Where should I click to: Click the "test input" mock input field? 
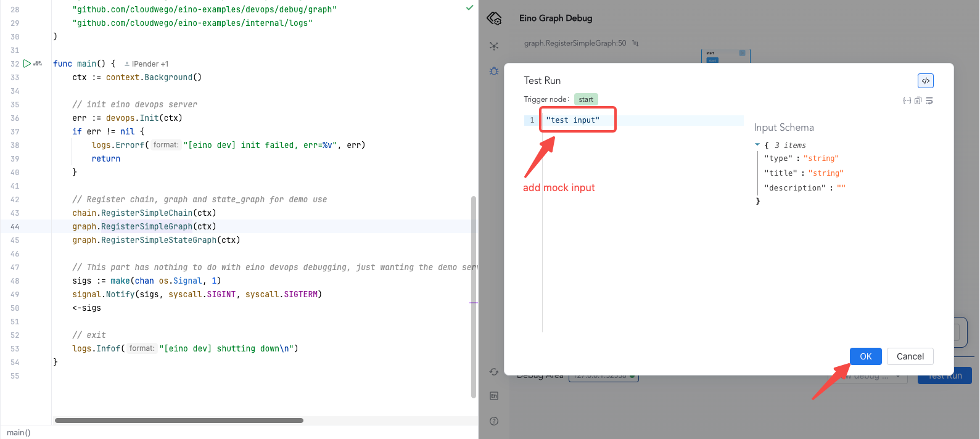[x=573, y=120]
